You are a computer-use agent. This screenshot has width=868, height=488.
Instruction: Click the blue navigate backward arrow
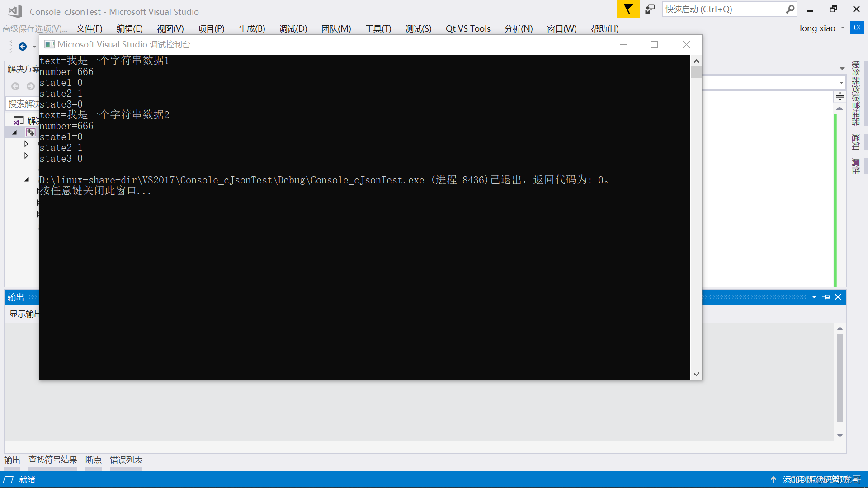coord(22,47)
